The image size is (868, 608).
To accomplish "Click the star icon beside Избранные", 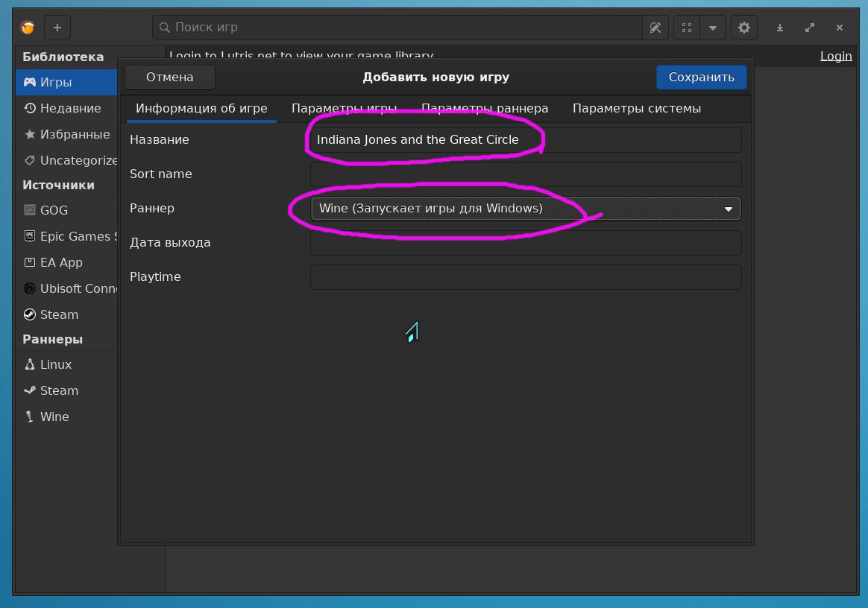I will (30, 134).
